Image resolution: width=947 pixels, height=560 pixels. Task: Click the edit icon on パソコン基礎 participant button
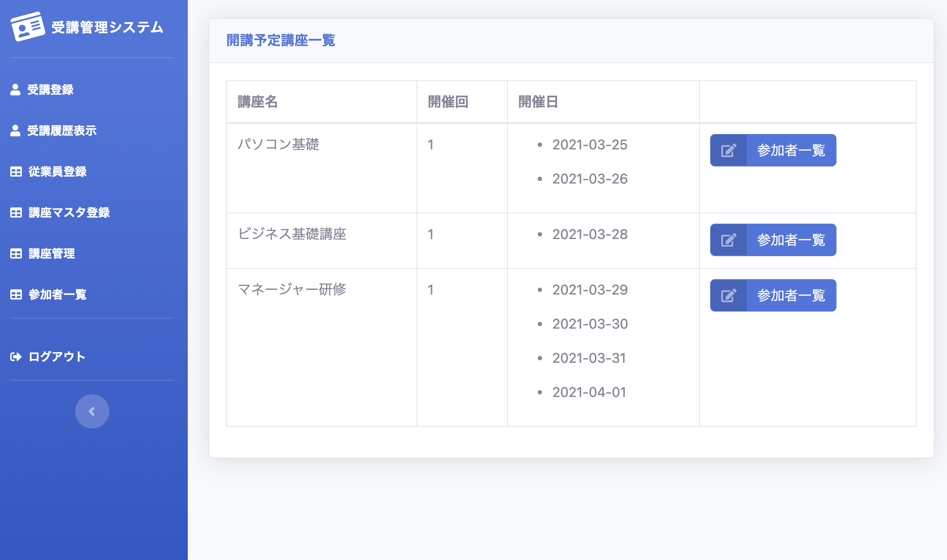tap(729, 150)
